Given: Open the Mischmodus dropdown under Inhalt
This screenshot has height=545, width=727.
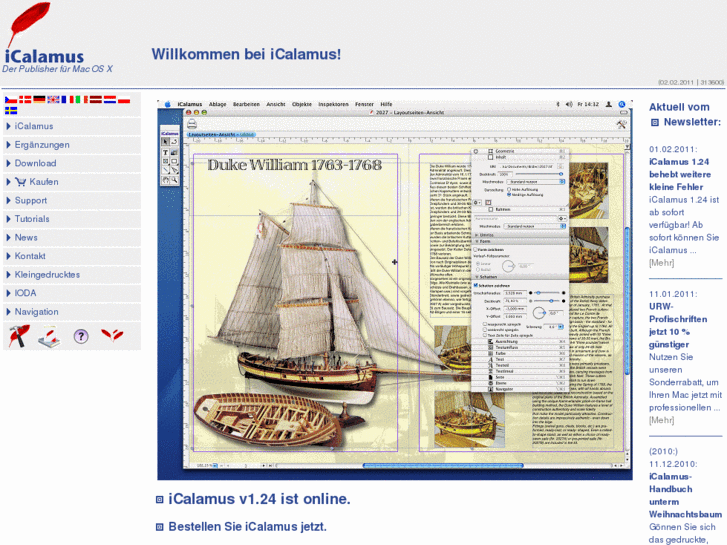Looking at the screenshot, I should [536, 182].
